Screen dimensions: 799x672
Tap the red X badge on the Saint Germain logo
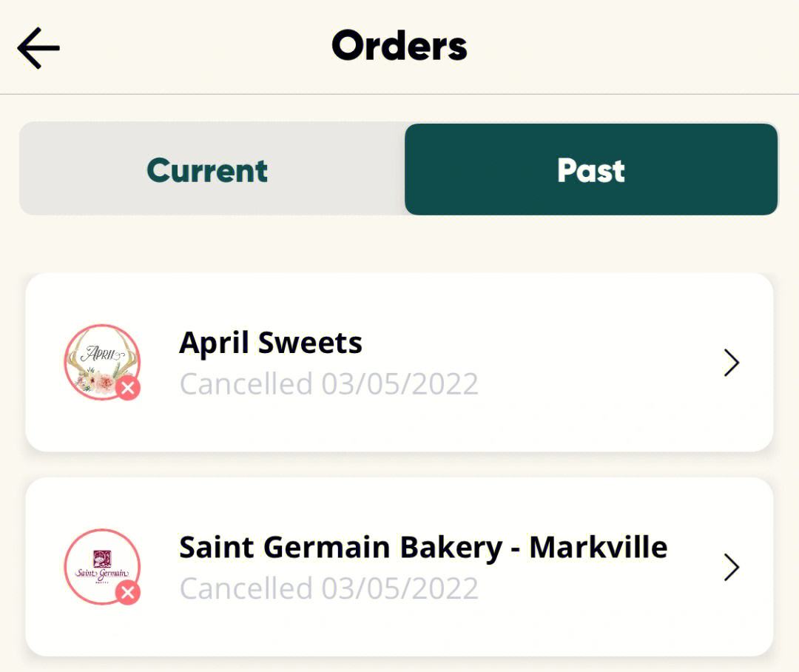click(x=128, y=593)
